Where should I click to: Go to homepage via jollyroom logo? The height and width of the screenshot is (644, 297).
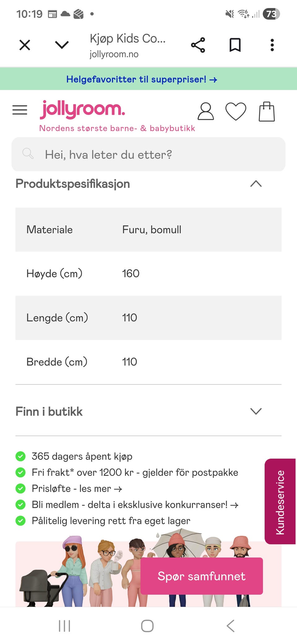[x=83, y=110]
